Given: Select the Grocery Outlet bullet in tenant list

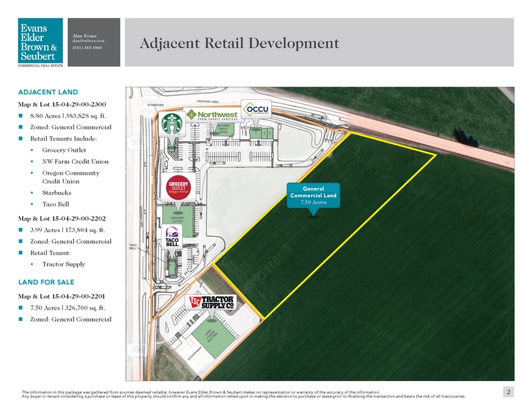Looking at the screenshot, I should (x=64, y=150).
